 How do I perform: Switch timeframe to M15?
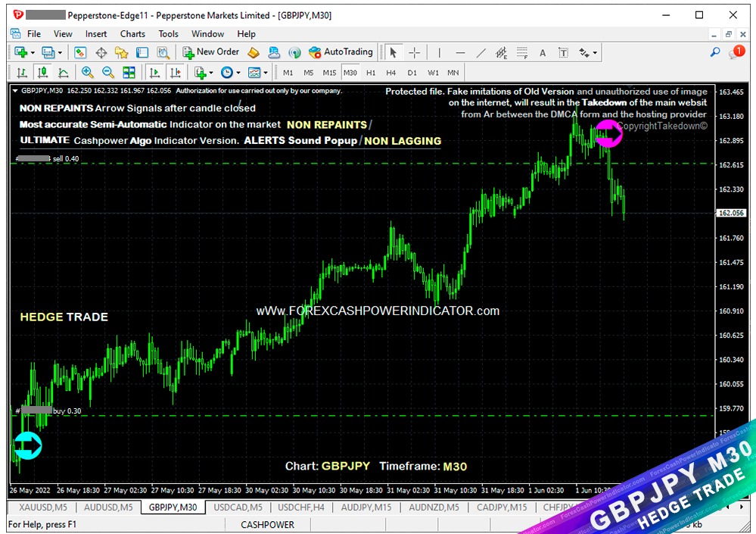329,73
